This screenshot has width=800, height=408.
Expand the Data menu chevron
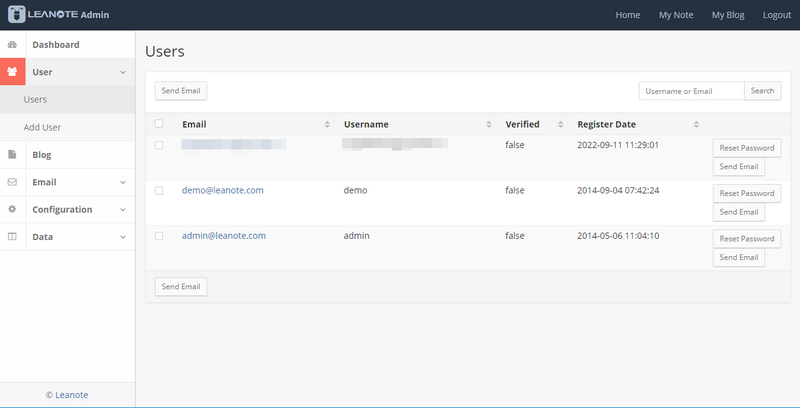click(x=123, y=237)
